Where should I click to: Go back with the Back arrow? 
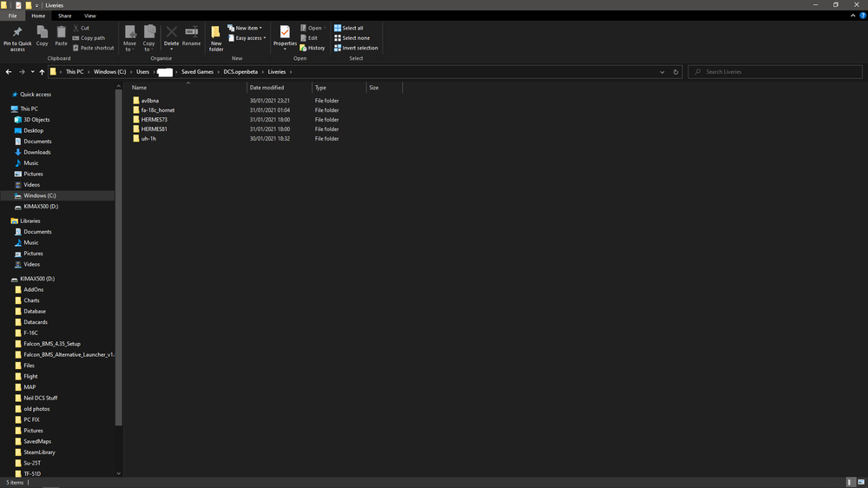[x=9, y=71]
